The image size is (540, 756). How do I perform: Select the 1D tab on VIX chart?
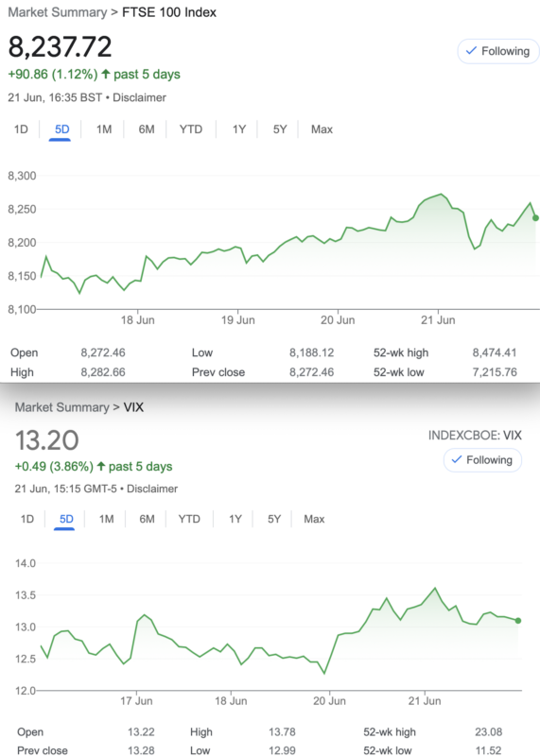[27, 519]
